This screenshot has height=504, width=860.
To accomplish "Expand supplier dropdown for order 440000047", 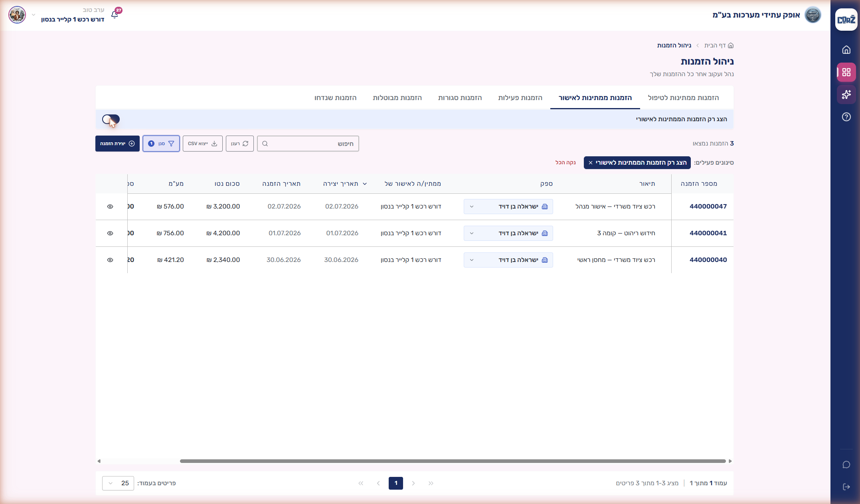I will (x=472, y=207).
